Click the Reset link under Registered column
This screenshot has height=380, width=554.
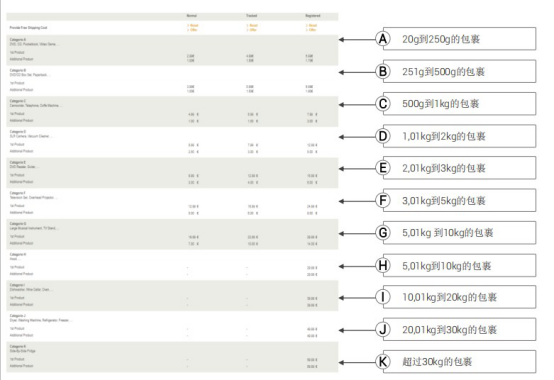coord(312,25)
